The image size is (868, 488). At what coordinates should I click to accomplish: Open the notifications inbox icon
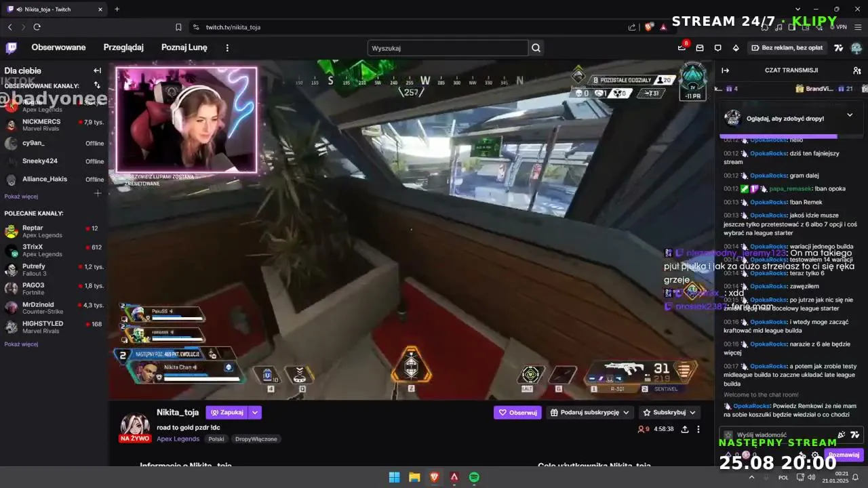click(x=700, y=48)
